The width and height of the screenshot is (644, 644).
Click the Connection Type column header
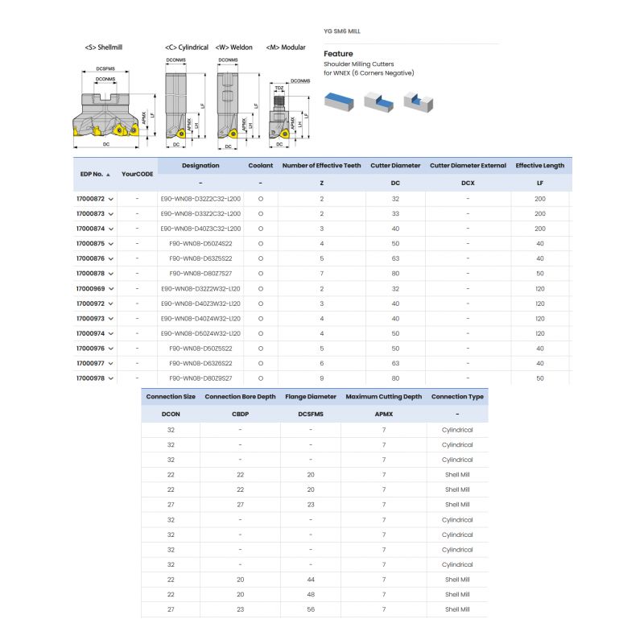[457, 397]
